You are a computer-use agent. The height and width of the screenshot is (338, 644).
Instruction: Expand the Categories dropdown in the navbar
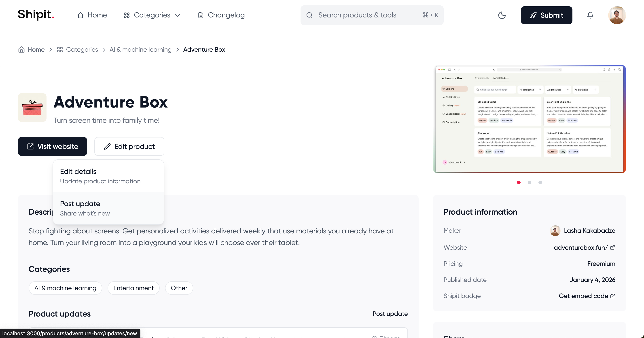coord(152,15)
